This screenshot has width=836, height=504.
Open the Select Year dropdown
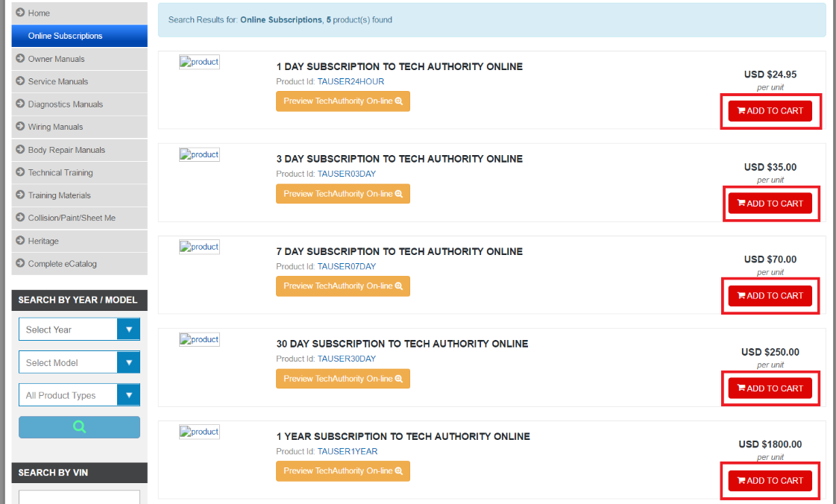(79, 329)
